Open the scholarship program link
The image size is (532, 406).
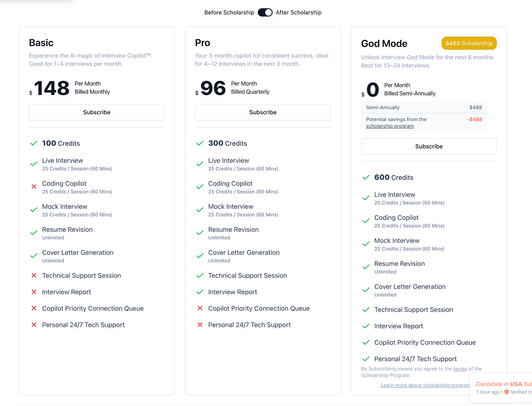390,126
